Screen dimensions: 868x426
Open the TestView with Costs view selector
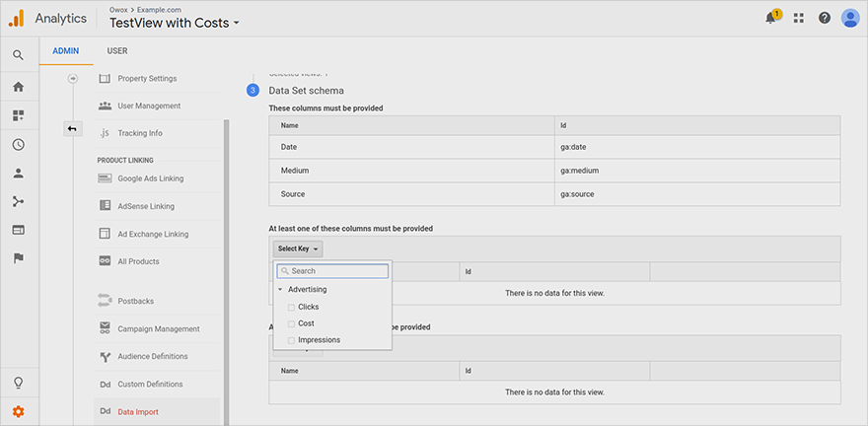(x=175, y=23)
